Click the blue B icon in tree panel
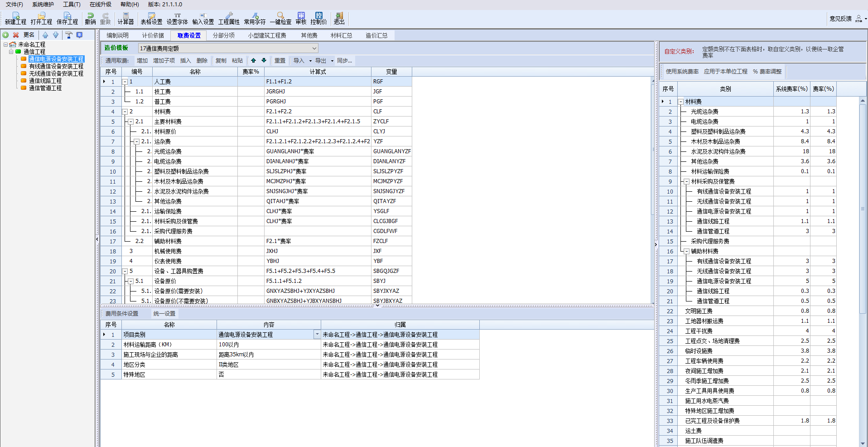Screen dimensions: 868x447 click(x=79, y=35)
